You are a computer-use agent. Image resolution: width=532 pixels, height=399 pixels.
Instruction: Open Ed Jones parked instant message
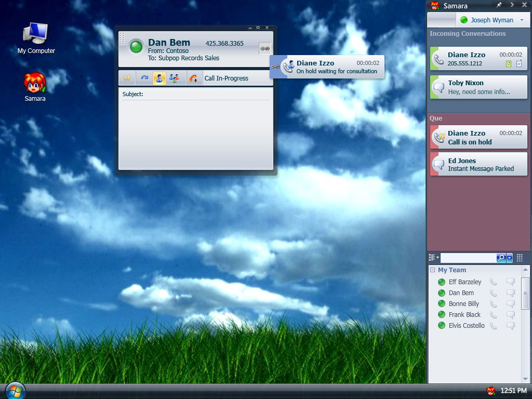tap(478, 164)
